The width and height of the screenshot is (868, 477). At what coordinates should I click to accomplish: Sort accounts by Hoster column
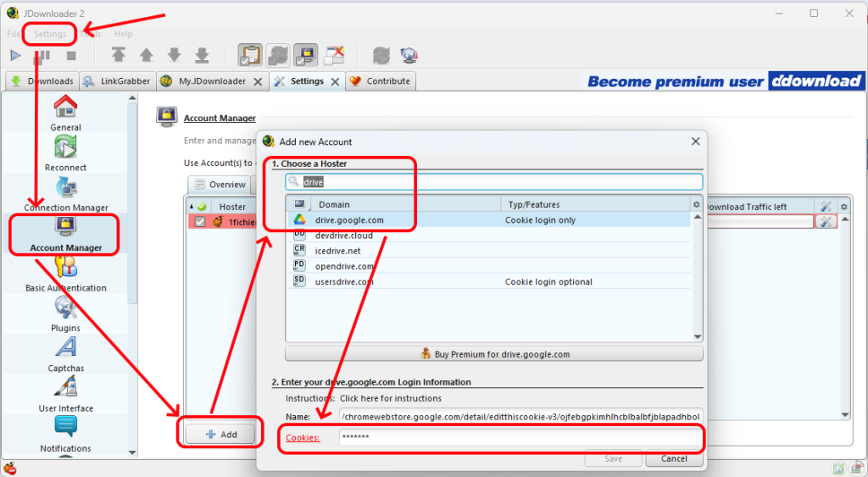point(232,207)
